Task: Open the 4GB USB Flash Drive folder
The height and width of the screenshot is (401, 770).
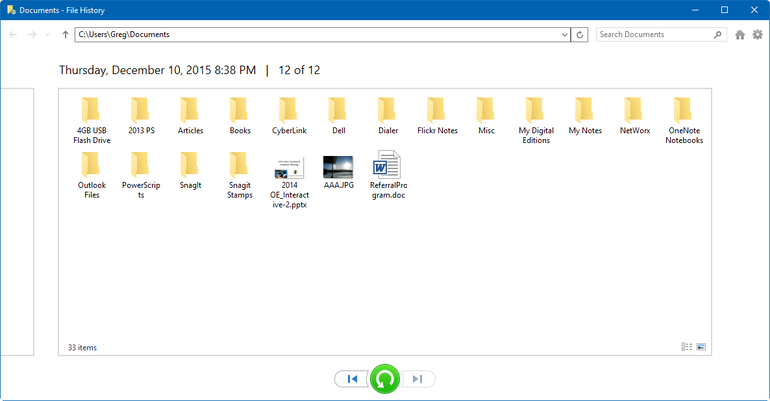Action: [92, 120]
